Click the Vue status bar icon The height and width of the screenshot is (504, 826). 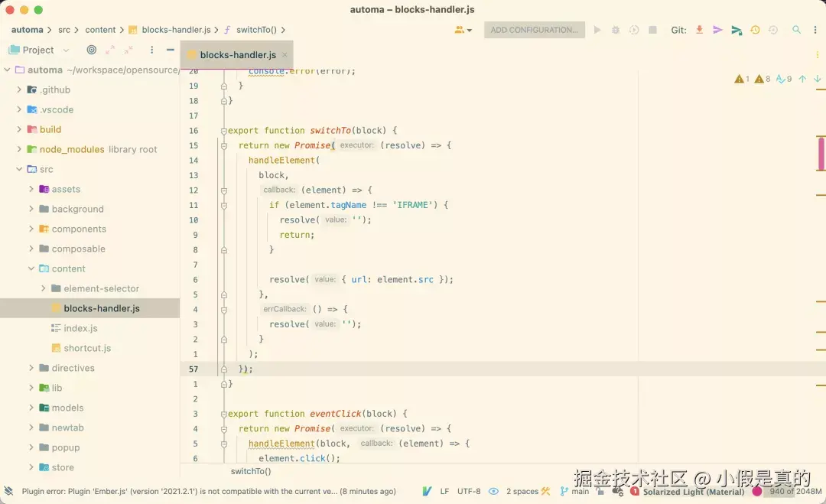click(427, 491)
